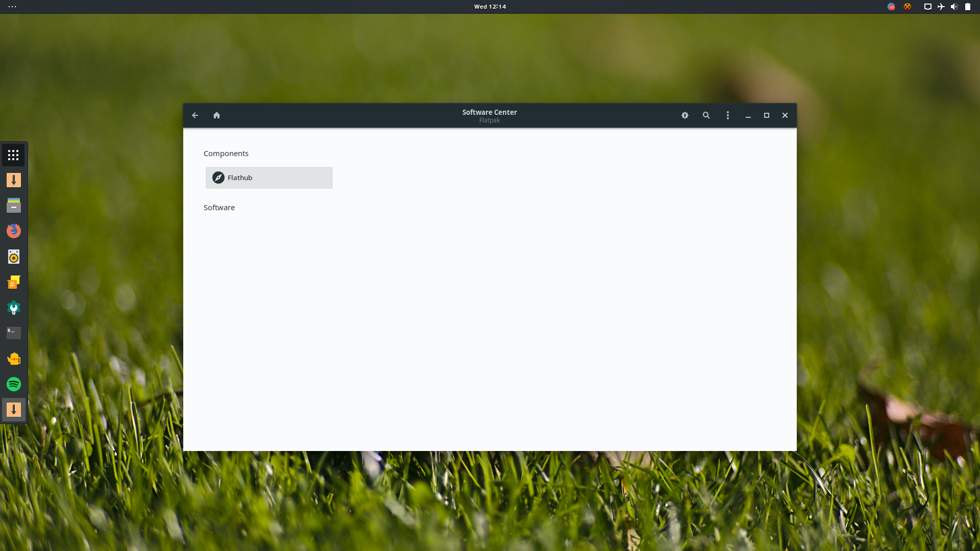Open the display indicator in the top bar
The image size is (980, 551).
point(928,7)
